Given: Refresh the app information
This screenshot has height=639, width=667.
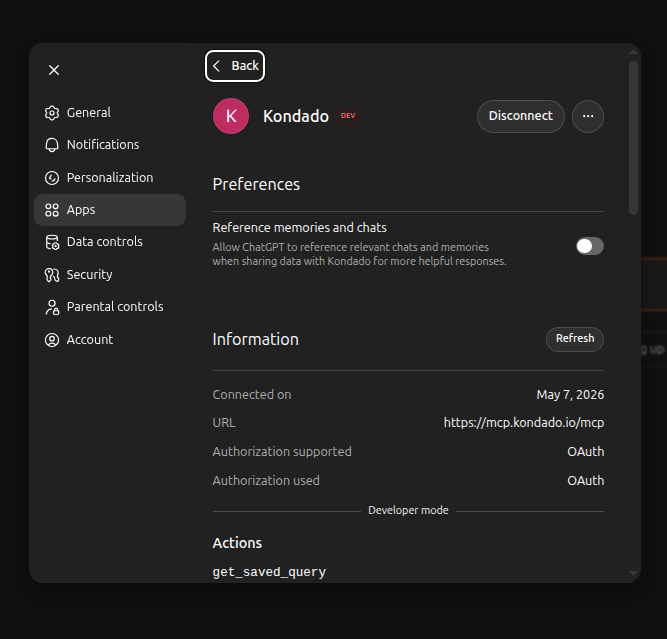Looking at the screenshot, I should click(575, 339).
